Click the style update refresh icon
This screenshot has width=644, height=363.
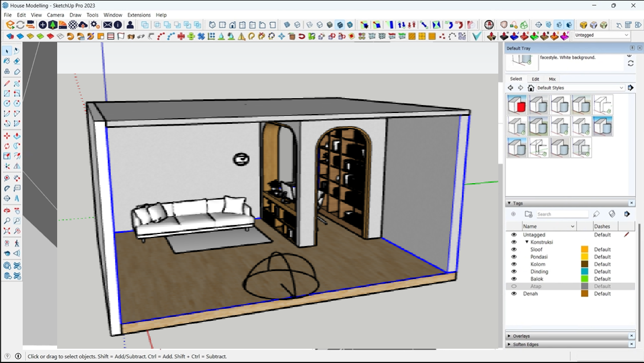(630, 63)
